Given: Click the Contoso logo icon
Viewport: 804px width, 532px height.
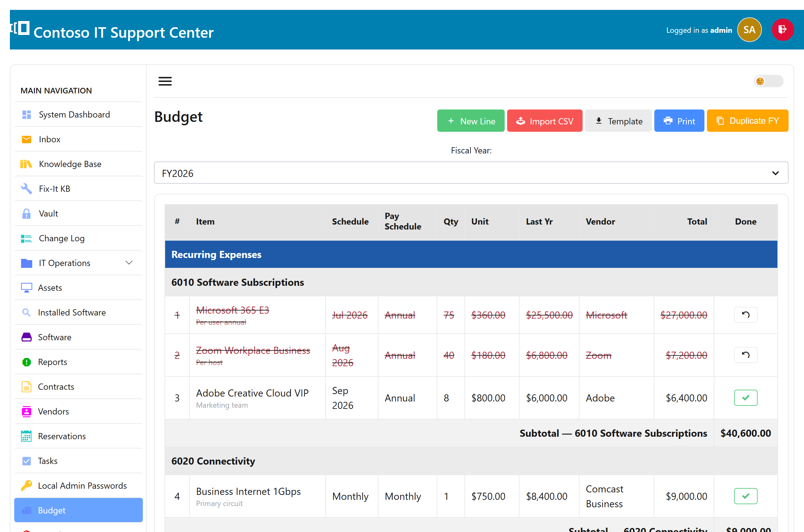Looking at the screenshot, I should [20, 28].
